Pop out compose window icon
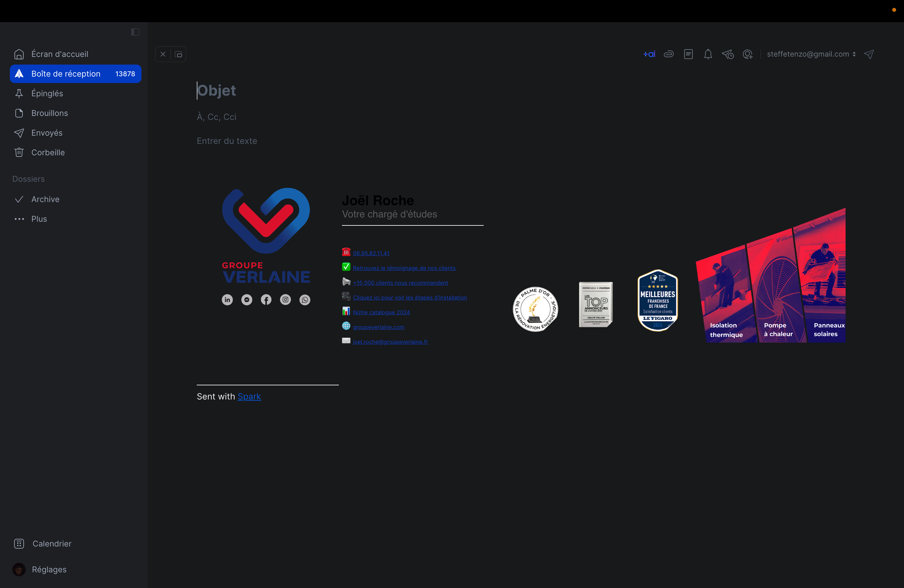The image size is (904, 588). [x=179, y=54]
